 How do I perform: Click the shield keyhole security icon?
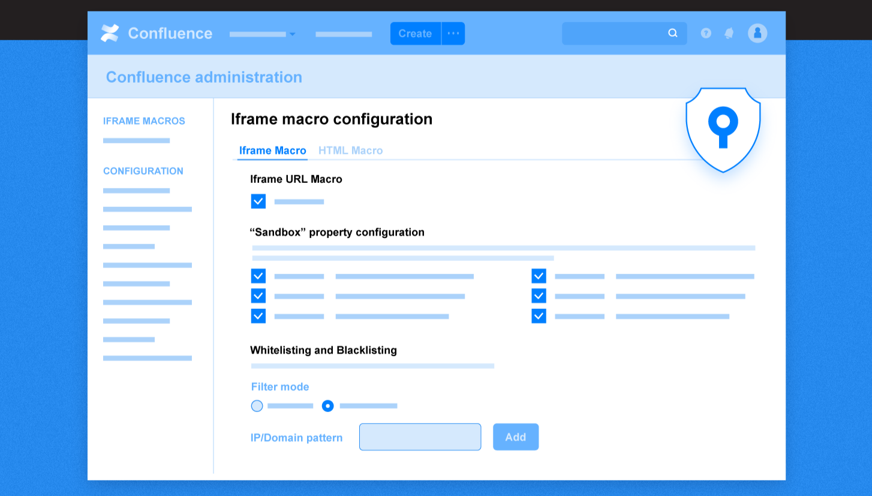pyautogui.click(x=723, y=130)
